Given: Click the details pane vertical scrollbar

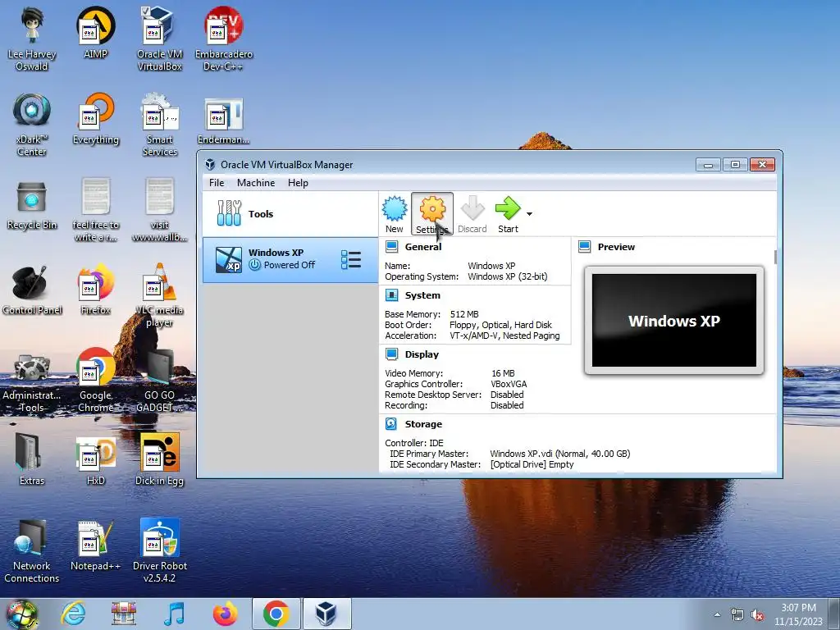Looking at the screenshot, I should click(x=775, y=257).
